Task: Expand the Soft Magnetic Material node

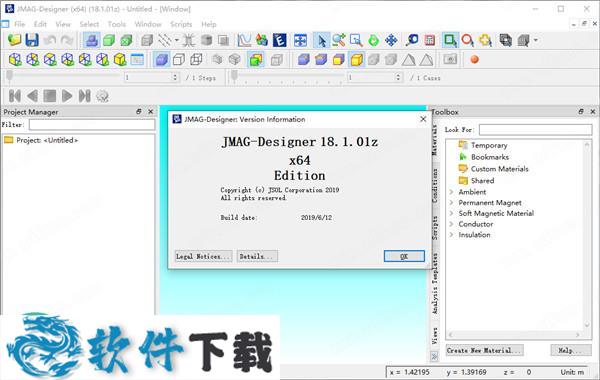Action: pos(451,214)
